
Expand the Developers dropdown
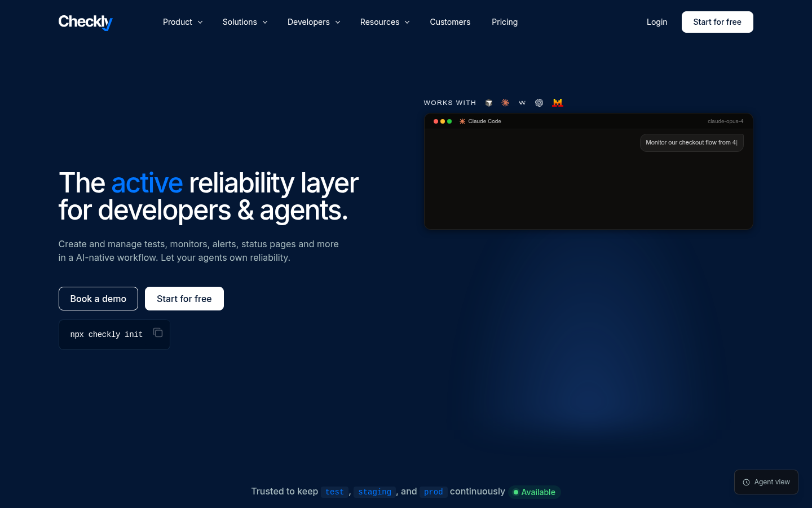pos(314,22)
